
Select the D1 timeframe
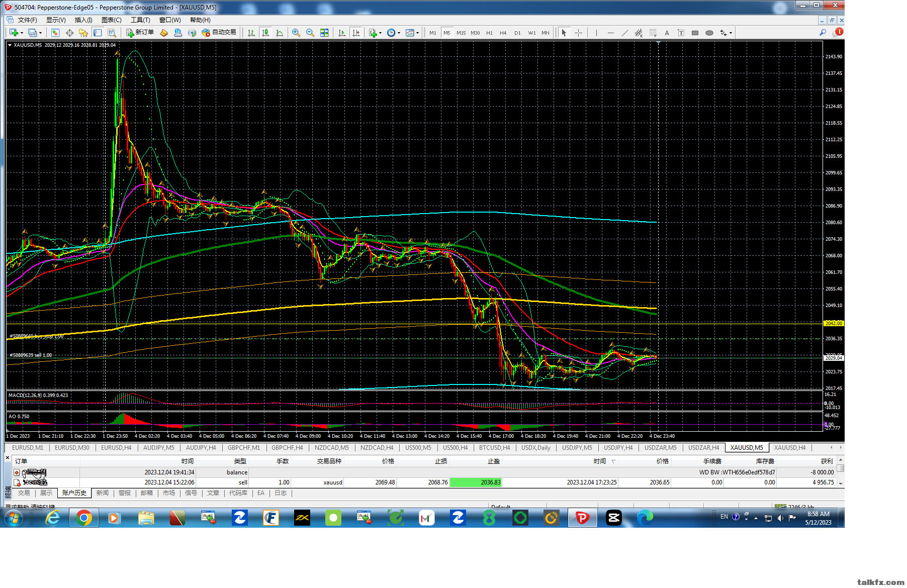[517, 33]
